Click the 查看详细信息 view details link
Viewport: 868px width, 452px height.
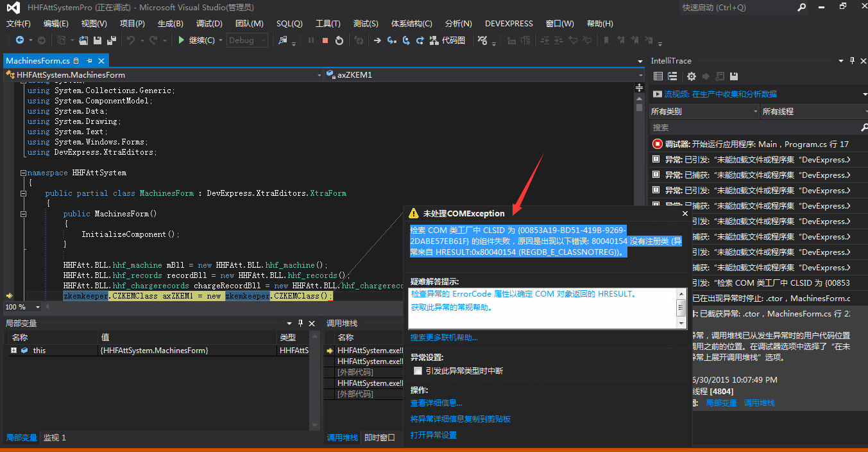point(436,403)
